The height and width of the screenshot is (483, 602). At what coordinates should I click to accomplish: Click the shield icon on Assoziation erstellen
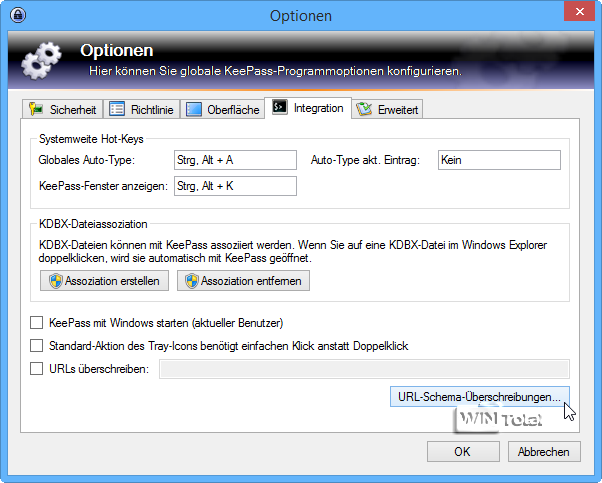click(56, 281)
